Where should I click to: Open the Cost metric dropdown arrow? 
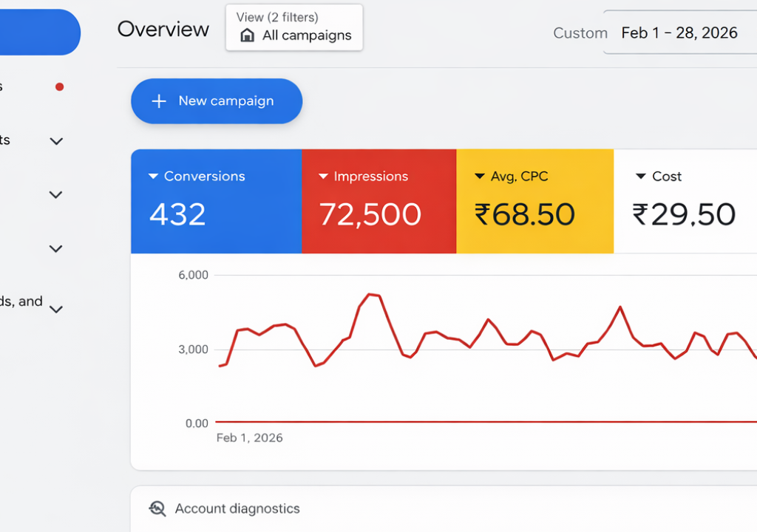(x=641, y=177)
